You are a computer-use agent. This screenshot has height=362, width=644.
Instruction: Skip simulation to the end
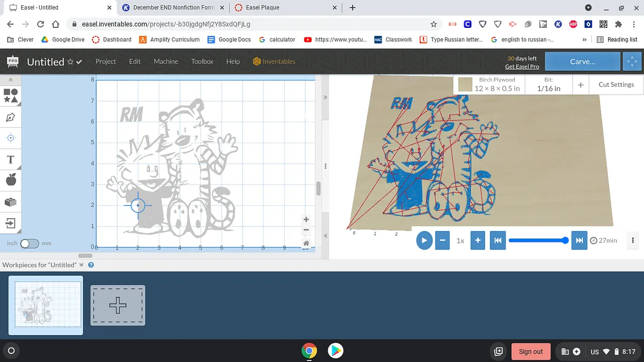[579, 240]
